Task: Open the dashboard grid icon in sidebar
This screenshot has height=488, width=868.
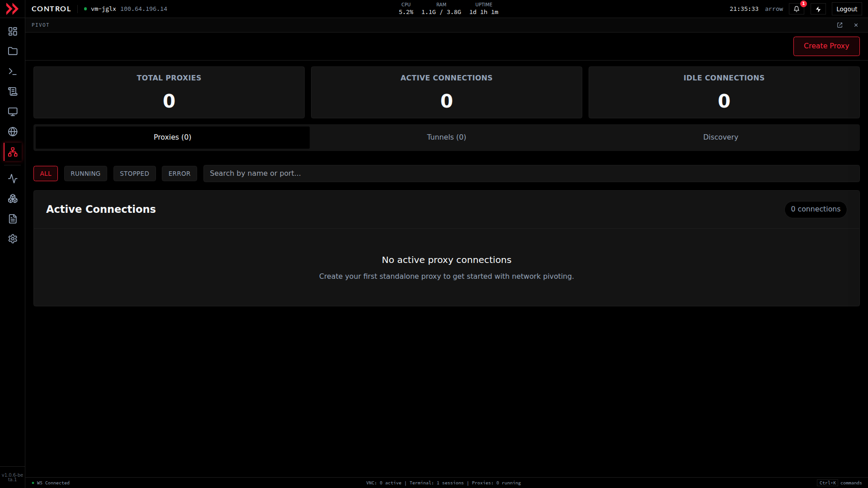Action: [13, 31]
